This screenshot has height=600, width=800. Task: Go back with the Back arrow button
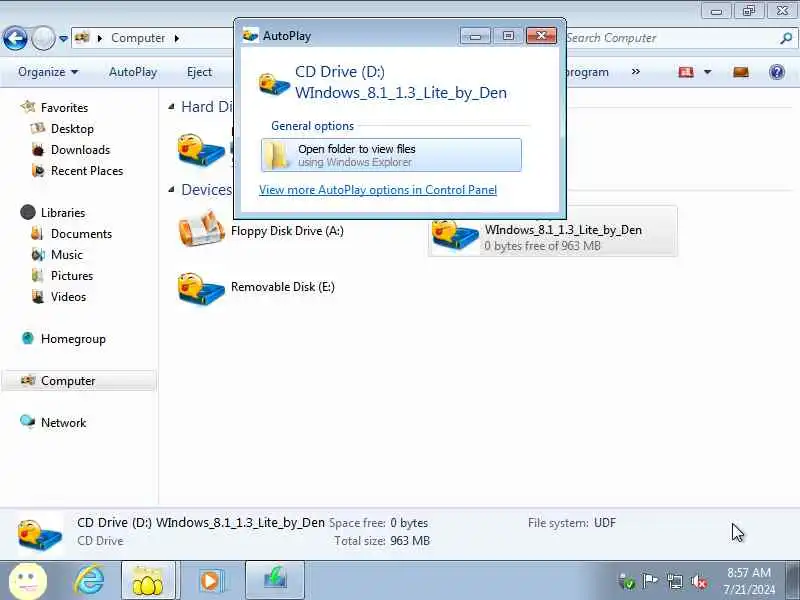pyautogui.click(x=15, y=38)
